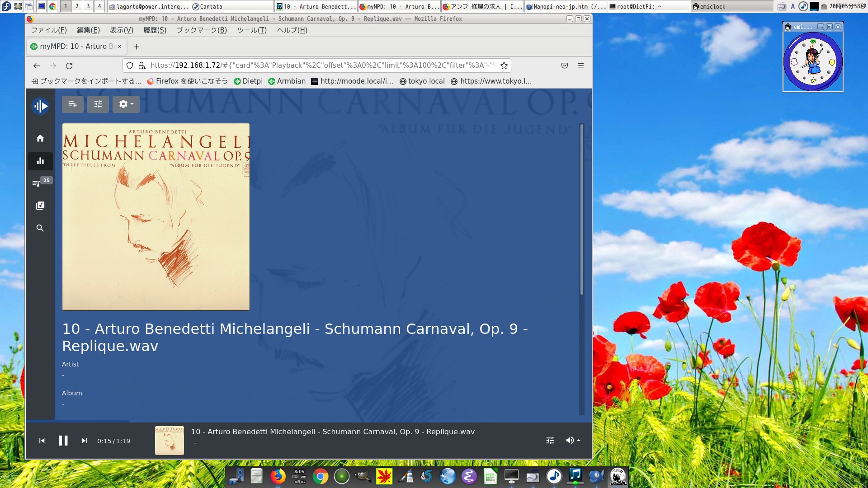Bookmark this page with the star icon
This screenshot has height=488, width=868.
[504, 66]
